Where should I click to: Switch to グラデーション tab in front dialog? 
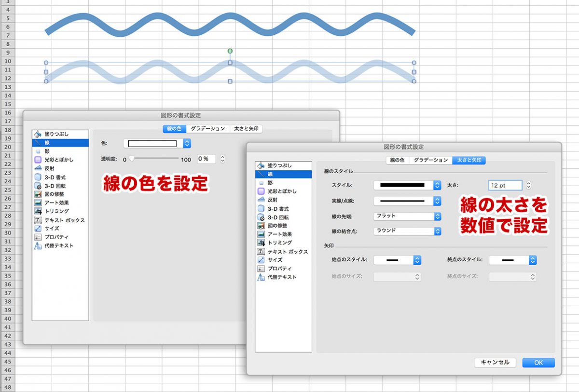tap(430, 160)
